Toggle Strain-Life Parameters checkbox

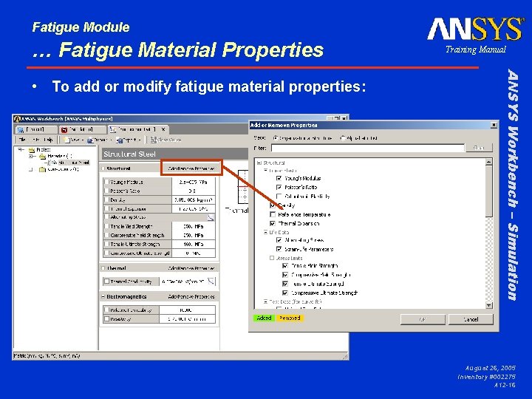pos(279,249)
